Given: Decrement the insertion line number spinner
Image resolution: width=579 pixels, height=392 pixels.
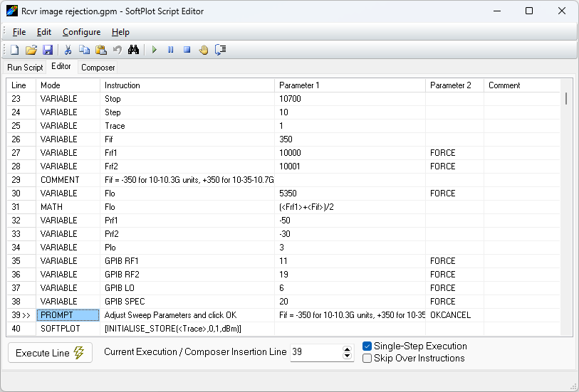Looking at the screenshot, I should [x=348, y=356].
